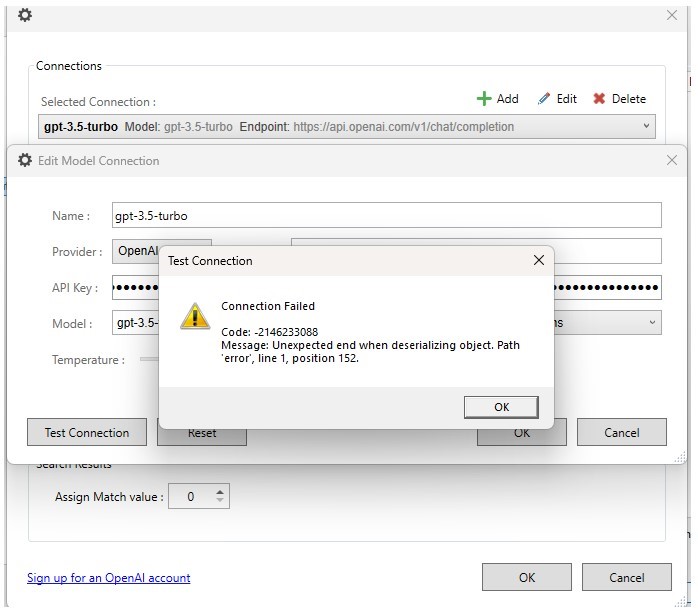Click the green plus Add connection icon

(484, 99)
